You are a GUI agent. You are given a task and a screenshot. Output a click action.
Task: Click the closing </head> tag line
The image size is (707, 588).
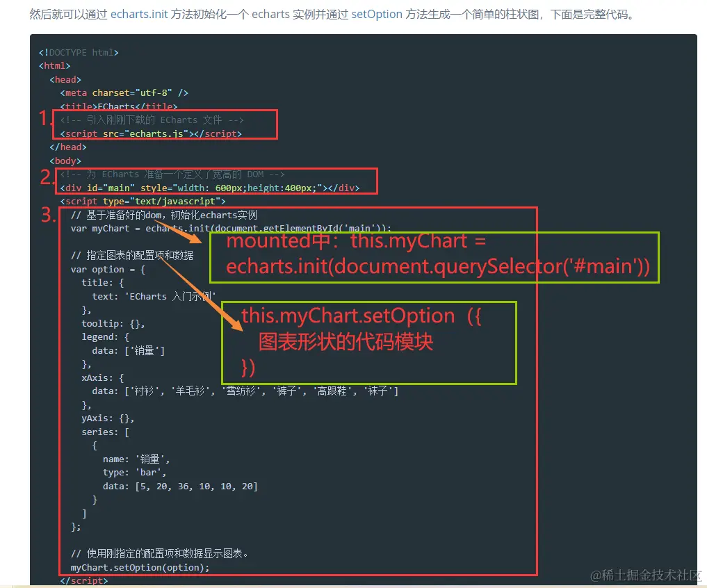(67, 147)
